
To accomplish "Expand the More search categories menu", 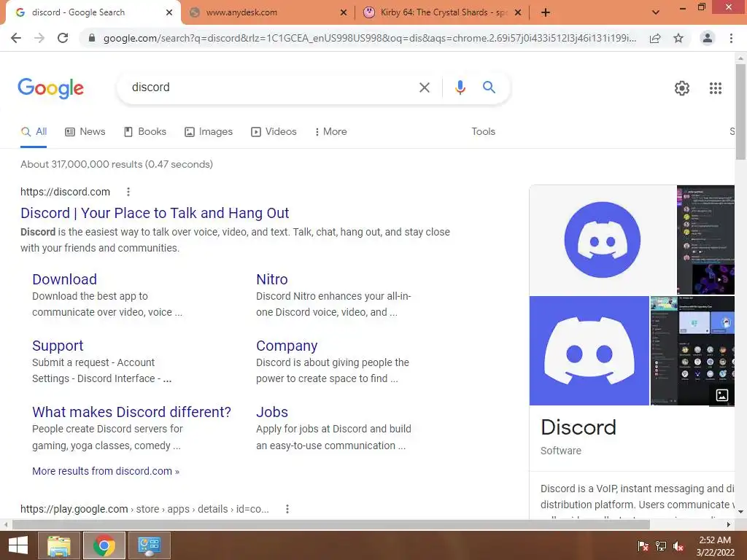I will [x=330, y=132].
